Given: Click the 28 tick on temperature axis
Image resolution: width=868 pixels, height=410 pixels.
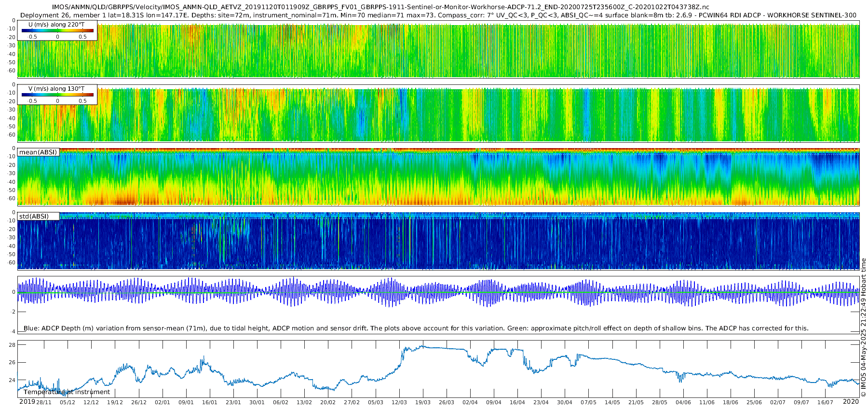Looking at the screenshot, I should coord(12,345).
